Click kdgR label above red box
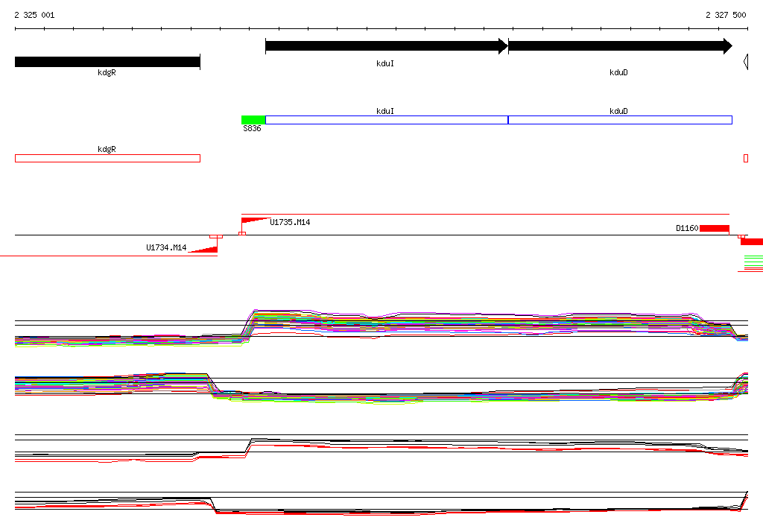Viewport: 763px width, 532px height. pyautogui.click(x=107, y=149)
